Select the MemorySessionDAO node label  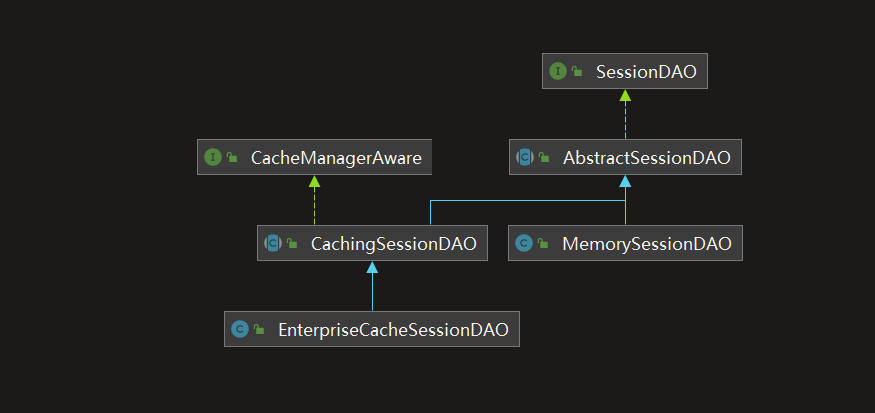click(x=647, y=243)
